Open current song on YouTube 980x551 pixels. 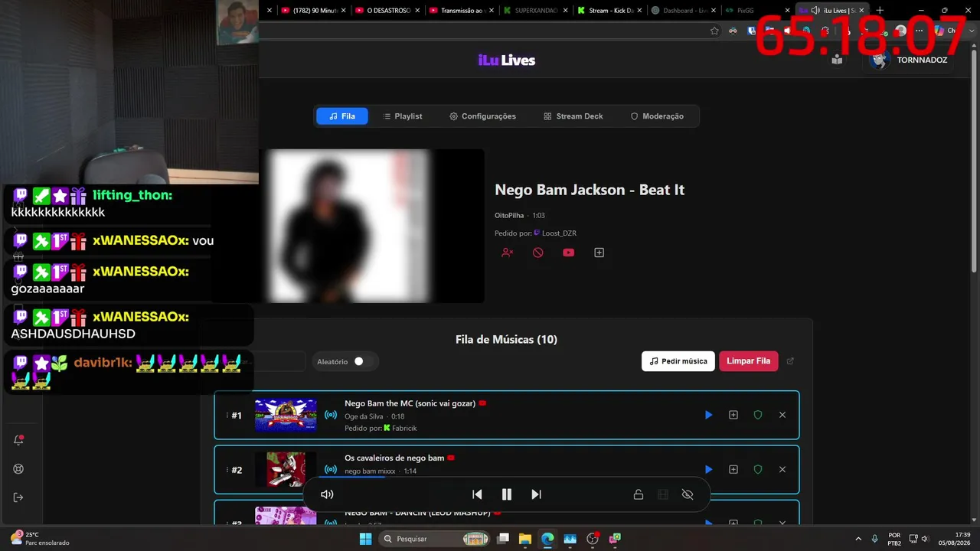(568, 253)
